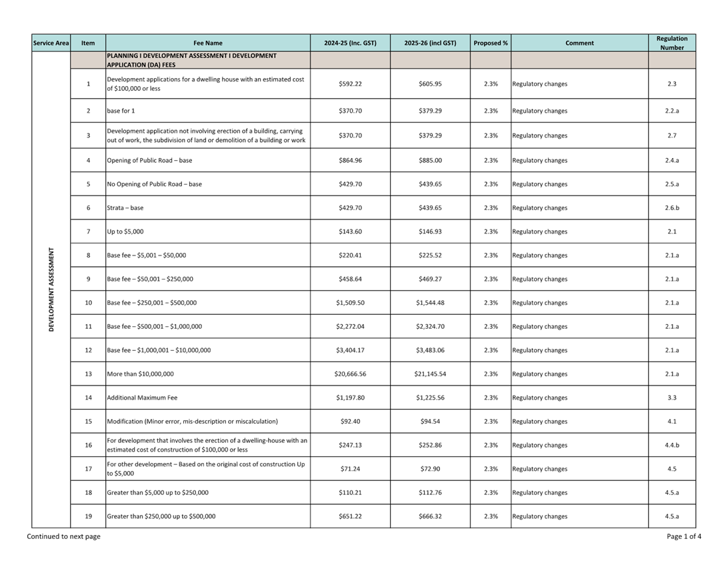This screenshot has width=728, height=563.
Task: Click the 'Up to $5,000' fee name
Action: click(x=125, y=231)
